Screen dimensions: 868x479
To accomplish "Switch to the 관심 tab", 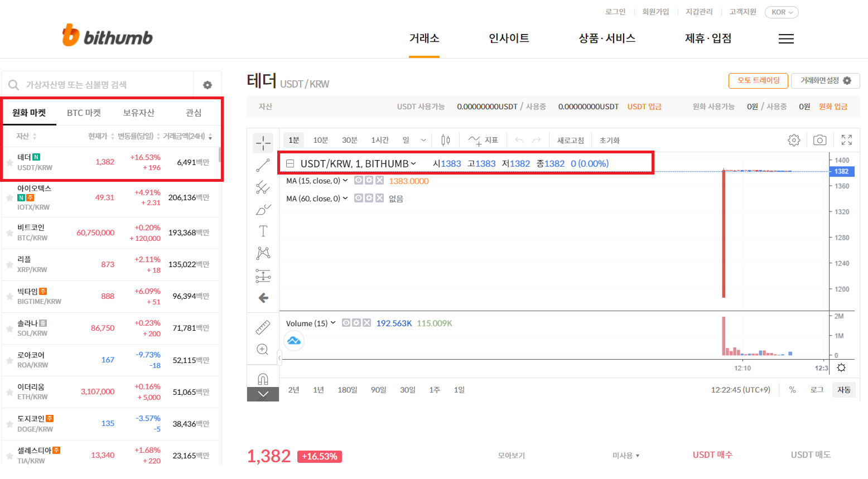I will [x=194, y=113].
